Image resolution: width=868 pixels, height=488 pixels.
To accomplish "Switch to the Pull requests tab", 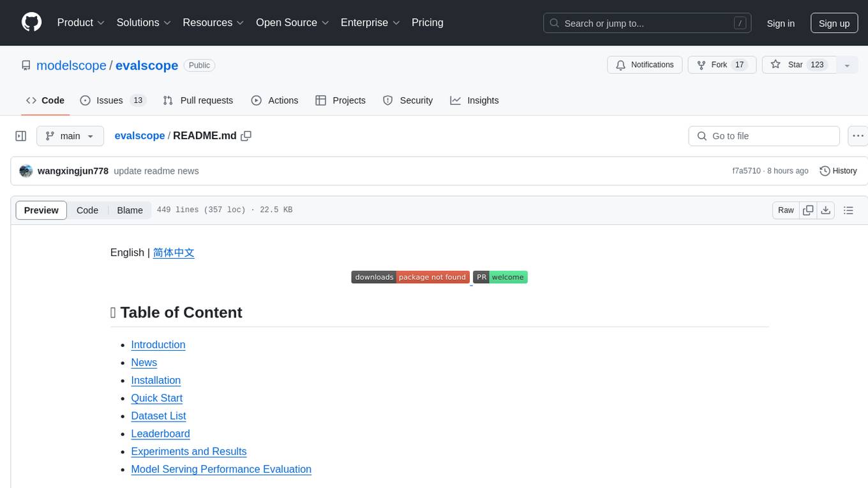I will coord(198,100).
